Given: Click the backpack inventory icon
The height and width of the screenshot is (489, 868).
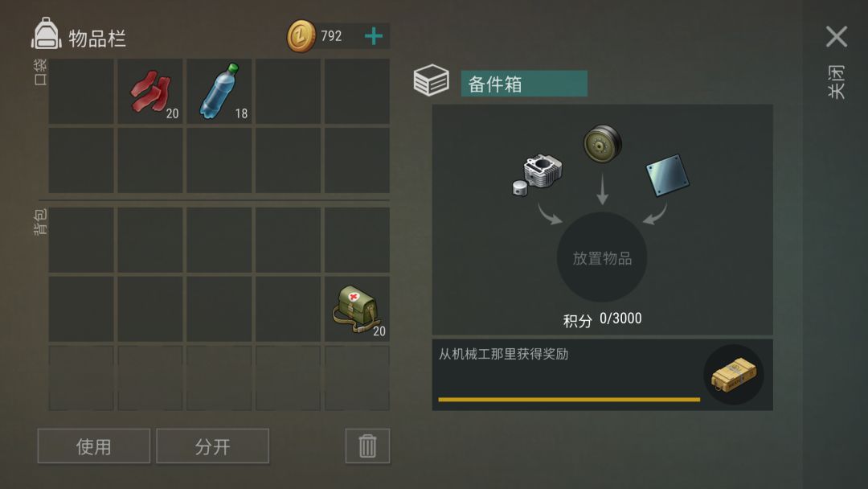Looking at the screenshot, I should coord(46,34).
